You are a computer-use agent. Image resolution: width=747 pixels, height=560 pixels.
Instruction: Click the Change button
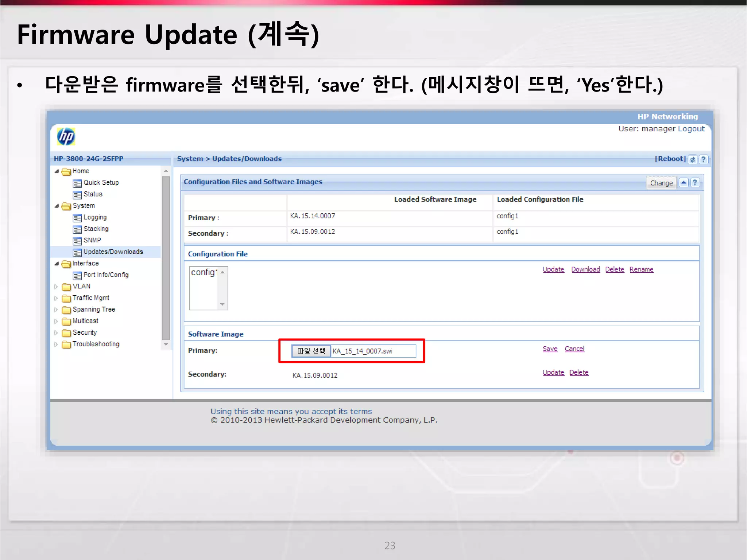661,183
